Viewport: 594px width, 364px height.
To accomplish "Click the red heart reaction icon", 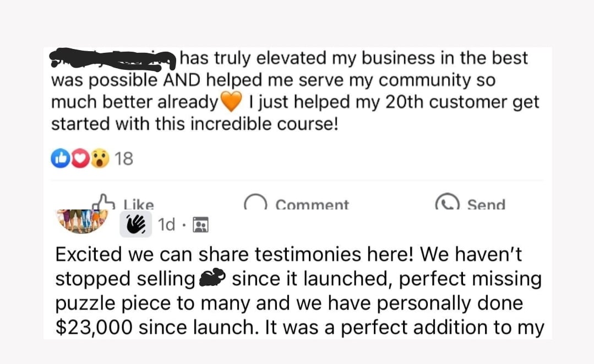I will pyautogui.click(x=79, y=159).
